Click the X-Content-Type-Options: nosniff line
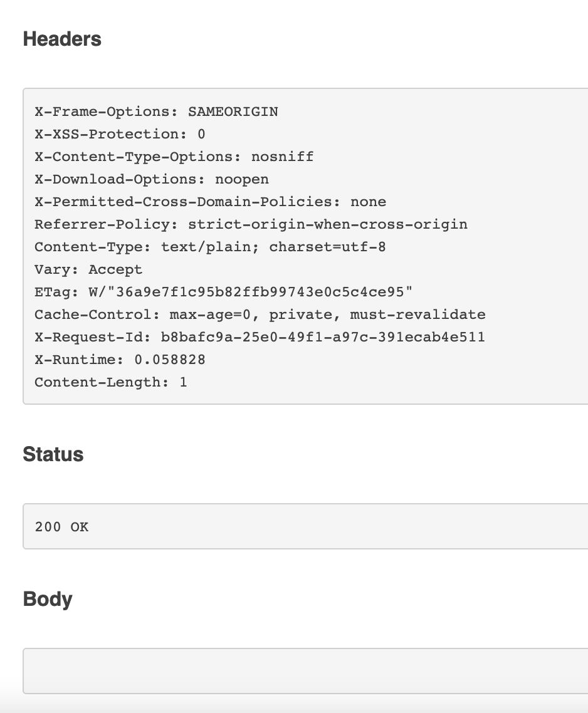The image size is (588, 713). point(174,157)
